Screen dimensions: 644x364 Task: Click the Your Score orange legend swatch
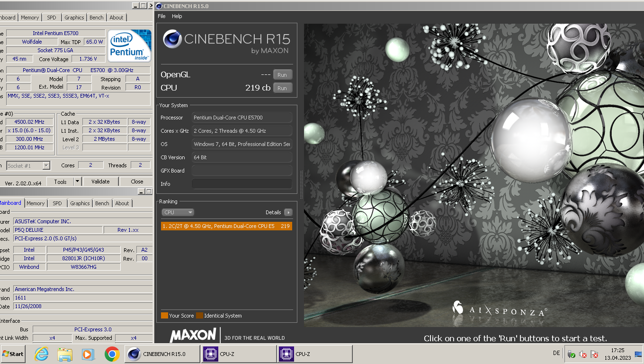pyautogui.click(x=164, y=316)
